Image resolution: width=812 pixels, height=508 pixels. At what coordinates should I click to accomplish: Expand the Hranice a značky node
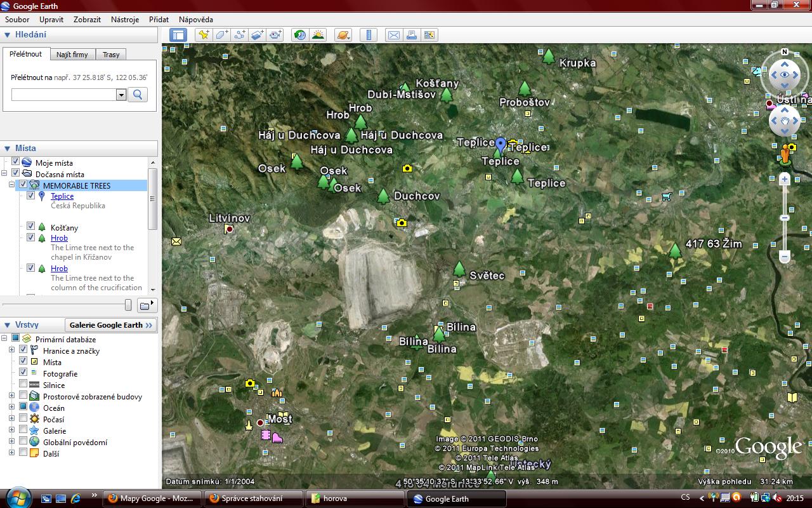pos(12,350)
